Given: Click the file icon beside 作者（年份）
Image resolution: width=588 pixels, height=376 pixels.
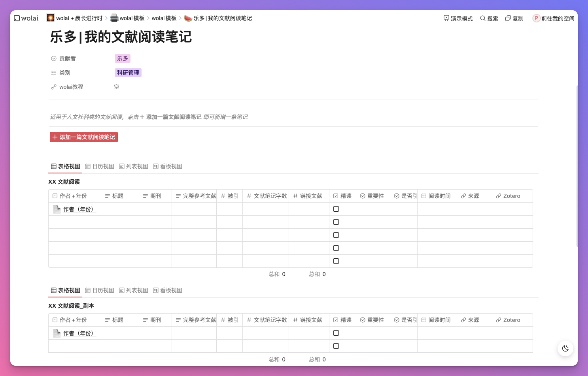Looking at the screenshot, I should coord(57,209).
